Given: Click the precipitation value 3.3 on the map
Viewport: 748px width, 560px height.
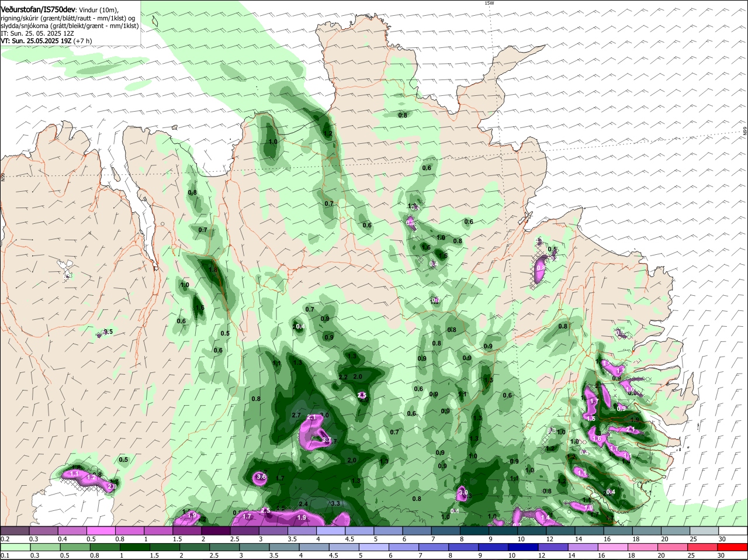Looking at the screenshot, I should point(335,503).
